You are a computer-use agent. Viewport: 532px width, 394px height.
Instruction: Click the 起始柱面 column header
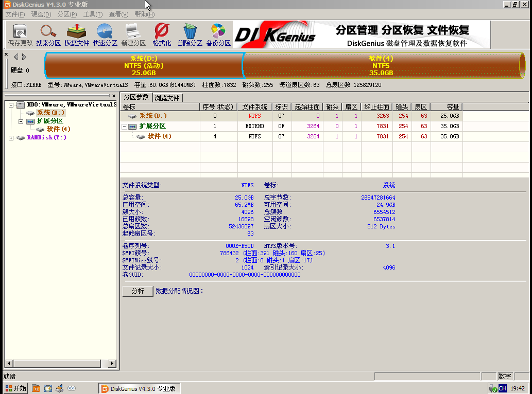pos(307,107)
